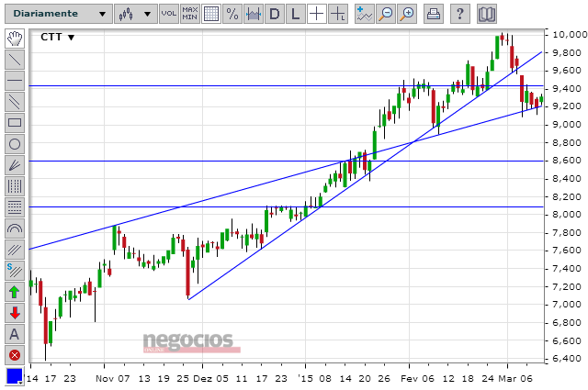This screenshot has height=390, width=588.
Task: Open the Diariamente period dropdown
Action: [x=59, y=14]
